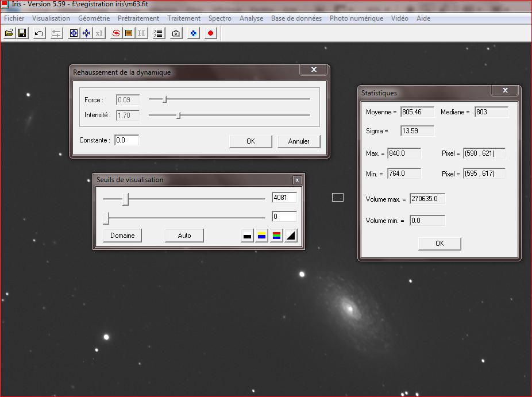532x397 pixels.
Task: Click the Max. value field 840.0
Action: (404, 153)
